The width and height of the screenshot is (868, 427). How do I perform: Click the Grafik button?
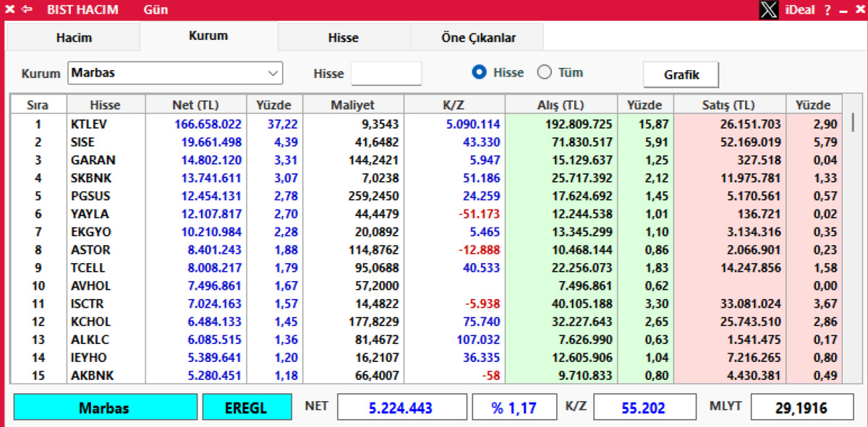click(x=681, y=74)
